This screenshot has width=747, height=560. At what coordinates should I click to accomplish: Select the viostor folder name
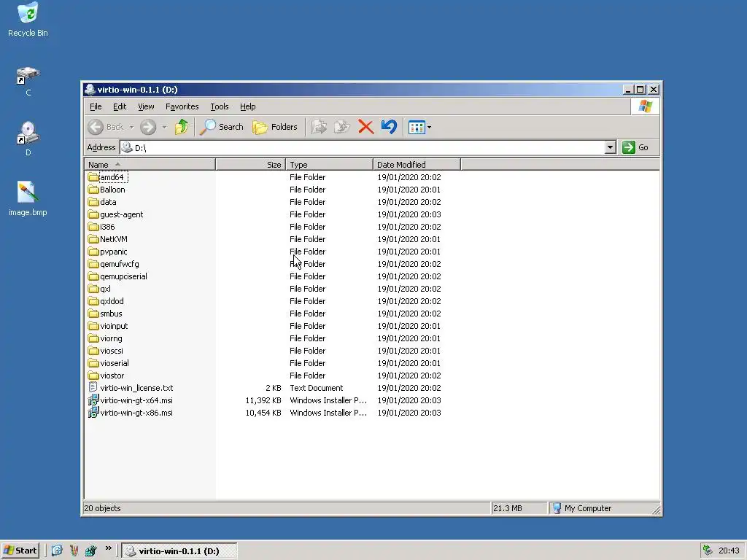[x=112, y=376]
